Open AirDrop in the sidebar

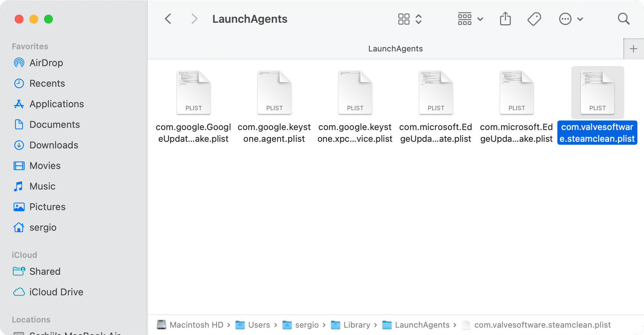tap(46, 63)
